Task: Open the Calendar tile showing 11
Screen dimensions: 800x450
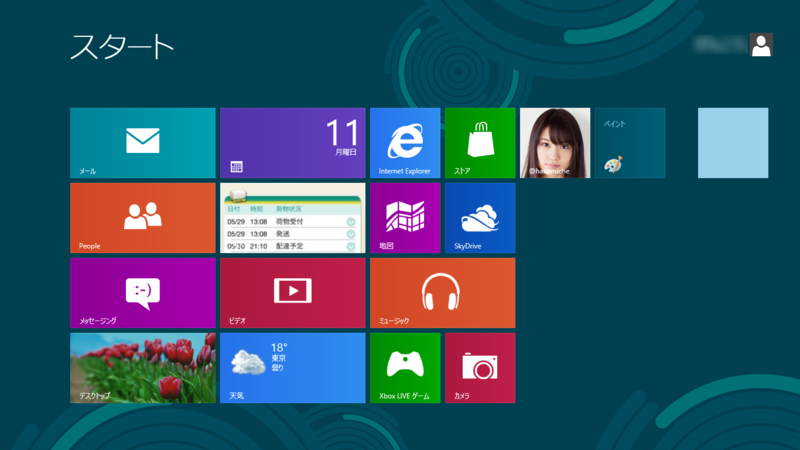Action: (x=293, y=143)
